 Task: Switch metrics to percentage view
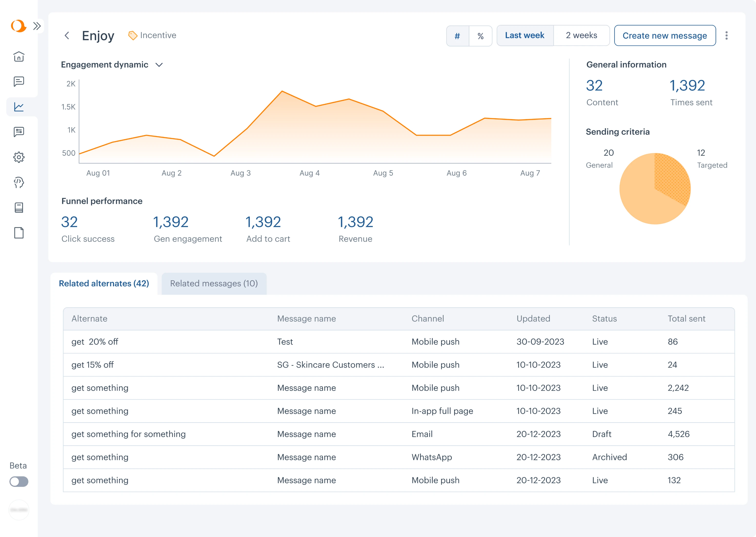coord(481,35)
